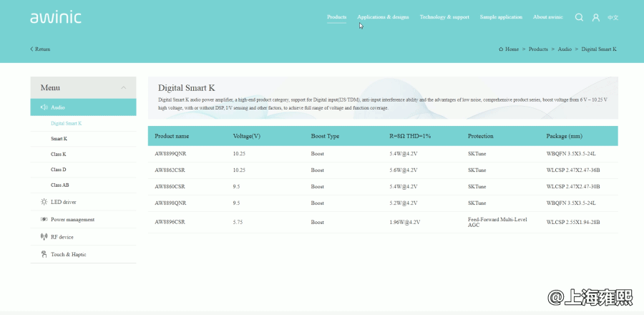Click 5.6W@4.2V power cell
This screenshot has width=644, height=315.
[404, 170]
